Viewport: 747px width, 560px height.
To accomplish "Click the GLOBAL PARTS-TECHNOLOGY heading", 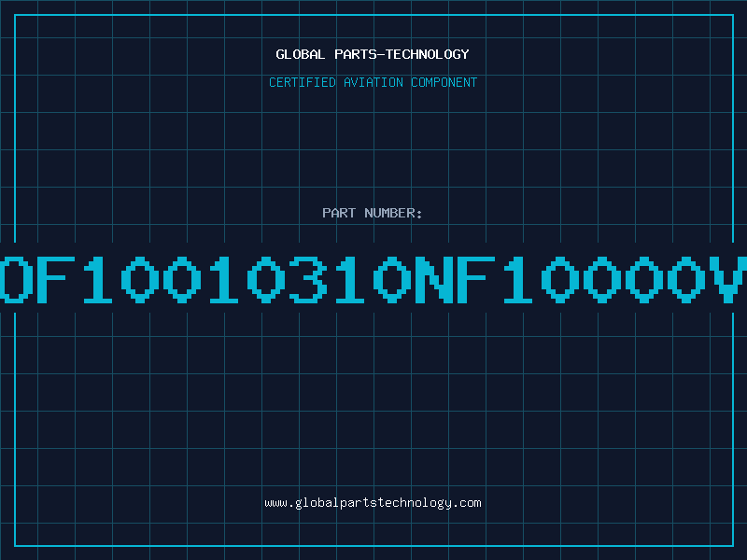I will pyautogui.click(x=373, y=54).
